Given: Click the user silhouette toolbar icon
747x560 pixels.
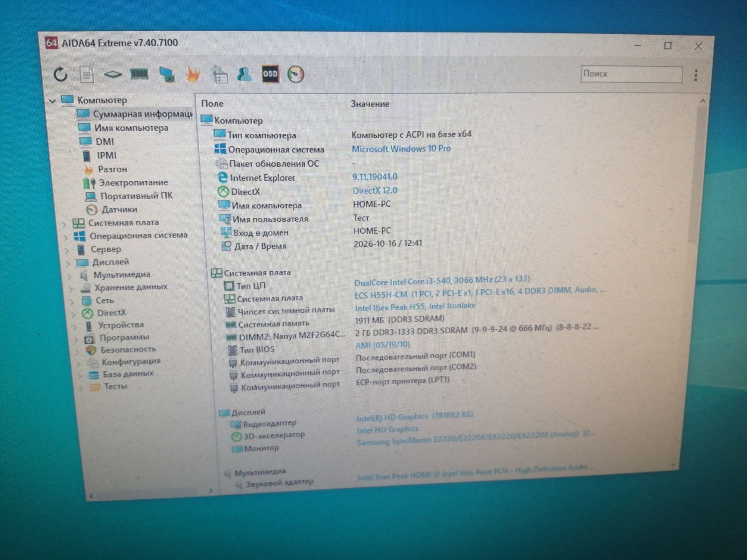Looking at the screenshot, I should tap(244, 74).
